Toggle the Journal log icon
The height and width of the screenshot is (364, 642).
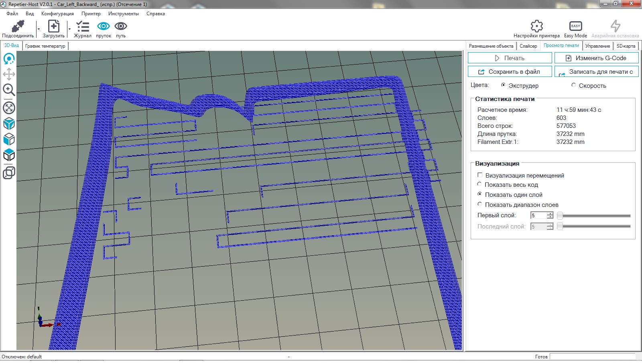pyautogui.click(x=83, y=27)
